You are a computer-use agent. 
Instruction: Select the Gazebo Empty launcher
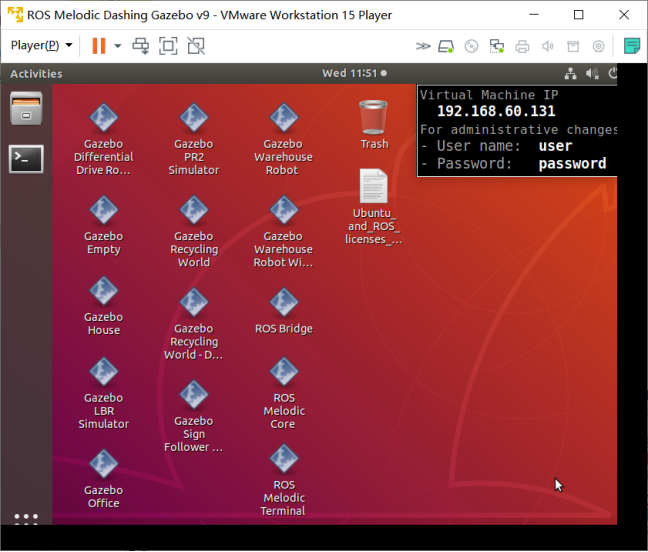[x=103, y=225]
